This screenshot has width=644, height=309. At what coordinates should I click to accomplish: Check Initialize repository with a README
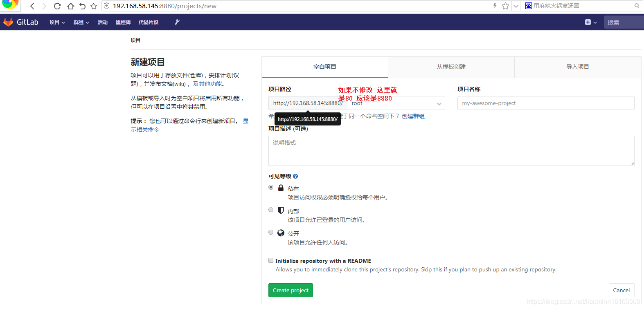click(x=271, y=260)
